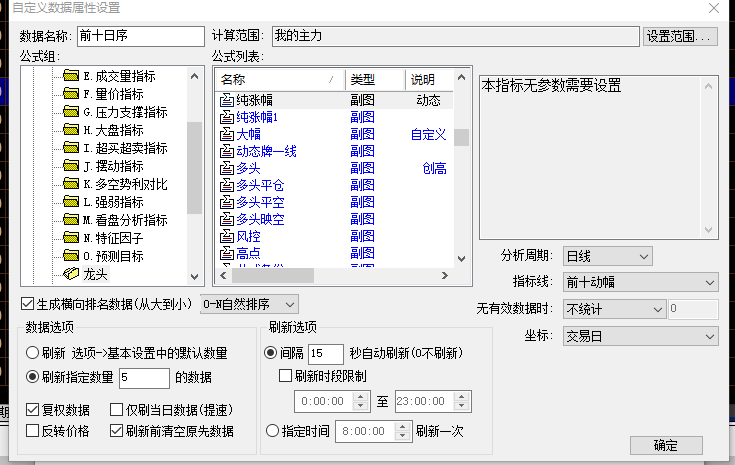735x465 pixels.
Task: Click folder icon of N.特征因子
Action: [x=71, y=237]
